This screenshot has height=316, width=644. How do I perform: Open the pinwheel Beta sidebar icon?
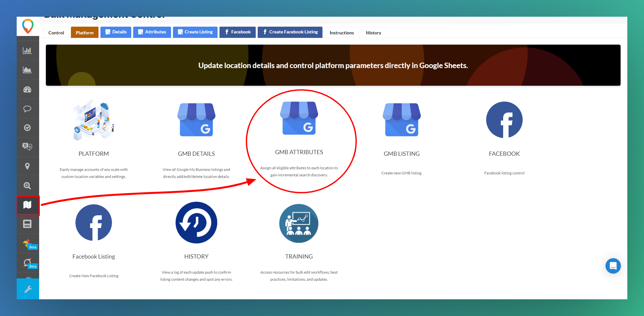[x=28, y=244]
